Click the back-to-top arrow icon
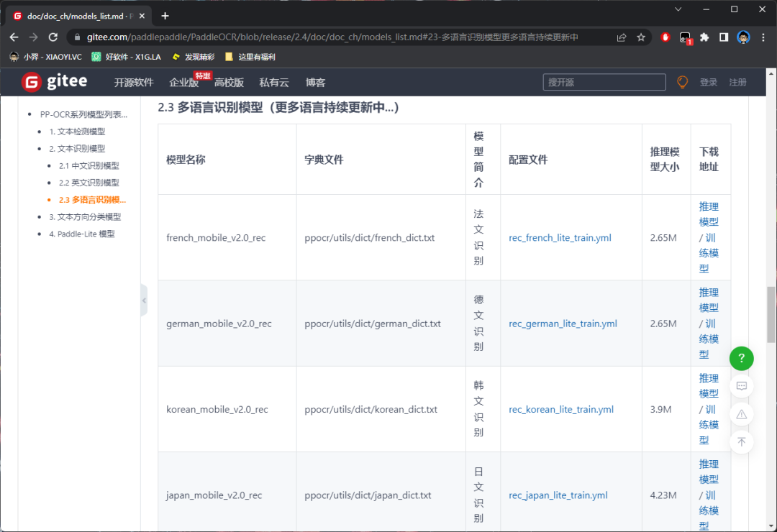Viewport: 777px width, 532px height. pyautogui.click(x=741, y=442)
